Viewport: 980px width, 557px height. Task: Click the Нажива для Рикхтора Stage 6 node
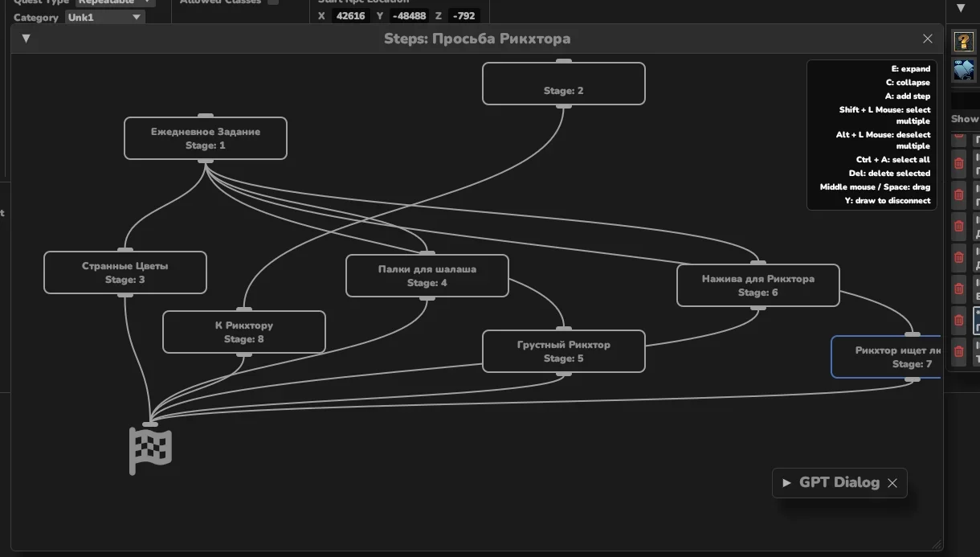[758, 285]
